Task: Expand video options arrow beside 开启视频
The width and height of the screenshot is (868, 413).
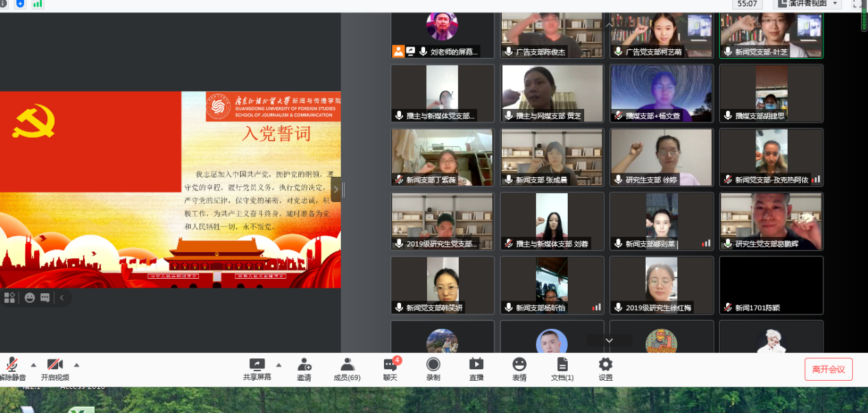Action: click(76, 364)
